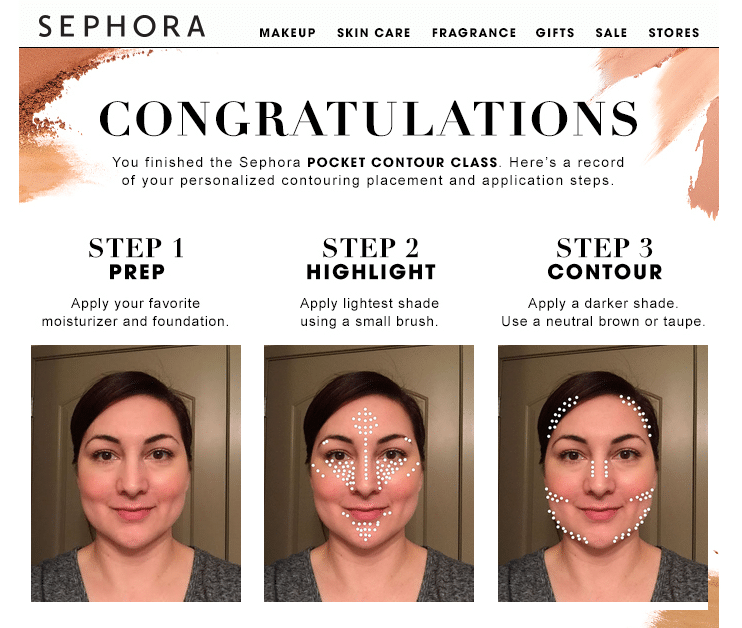The height and width of the screenshot is (628, 742).
Task: Click the STEP 3 CONTOUR heading
Action: (x=605, y=259)
